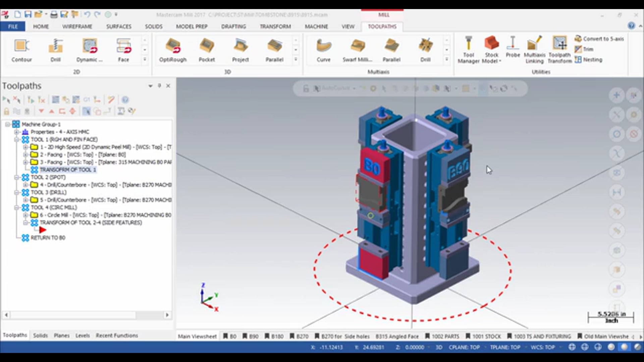Move insert arrow down icon
This screenshot has height=362, width=644.
(41, 111)
